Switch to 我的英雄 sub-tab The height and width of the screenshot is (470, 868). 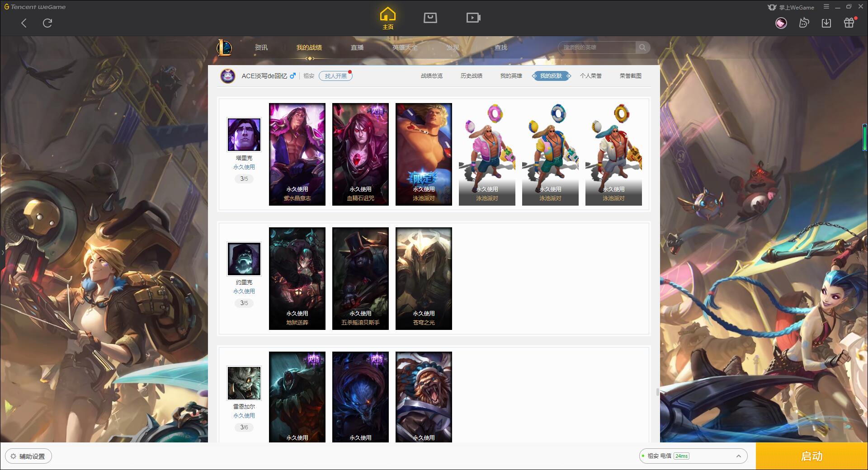tap(511, 76)
